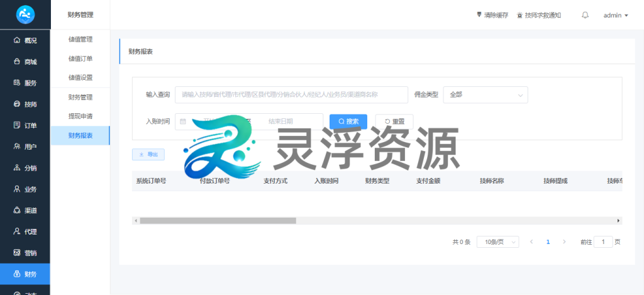Viewport: 644px width, 295px height.
Task: Click the 技师提成 column header
Action: coord(556,181)
